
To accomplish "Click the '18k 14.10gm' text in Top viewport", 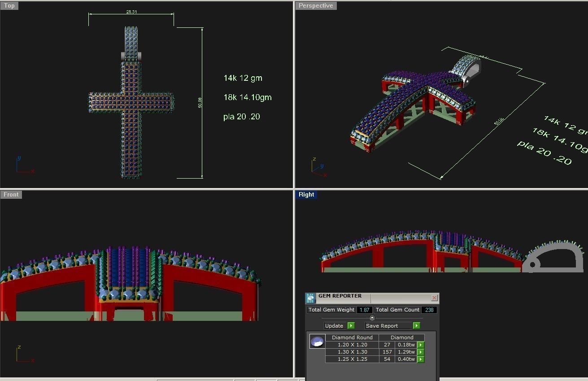I will (248, 97).
